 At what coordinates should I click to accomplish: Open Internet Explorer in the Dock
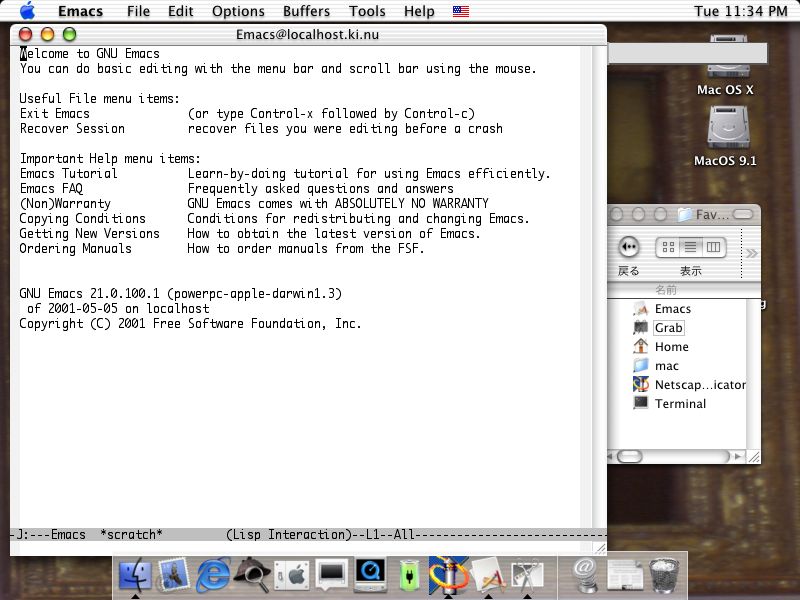coord(213,576)
